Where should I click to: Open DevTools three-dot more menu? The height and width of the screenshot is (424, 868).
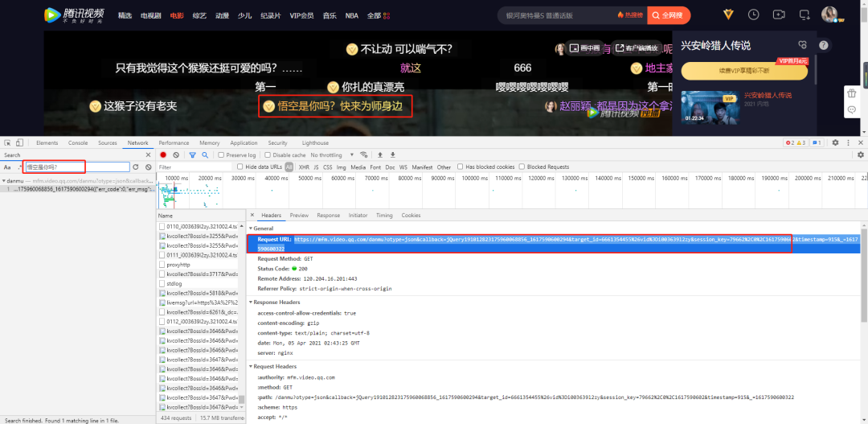pos(848,142)
